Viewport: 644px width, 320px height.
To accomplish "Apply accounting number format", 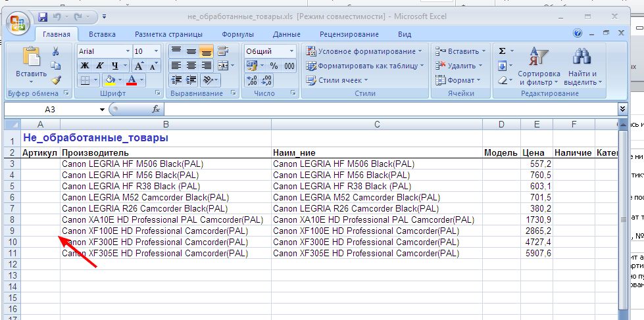I will 251,66.
